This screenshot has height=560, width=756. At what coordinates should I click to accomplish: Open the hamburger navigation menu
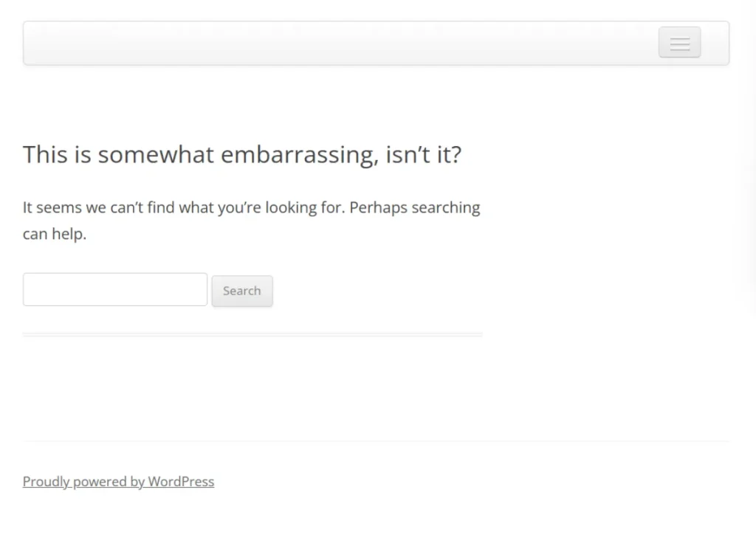click(x=679, y=43)
